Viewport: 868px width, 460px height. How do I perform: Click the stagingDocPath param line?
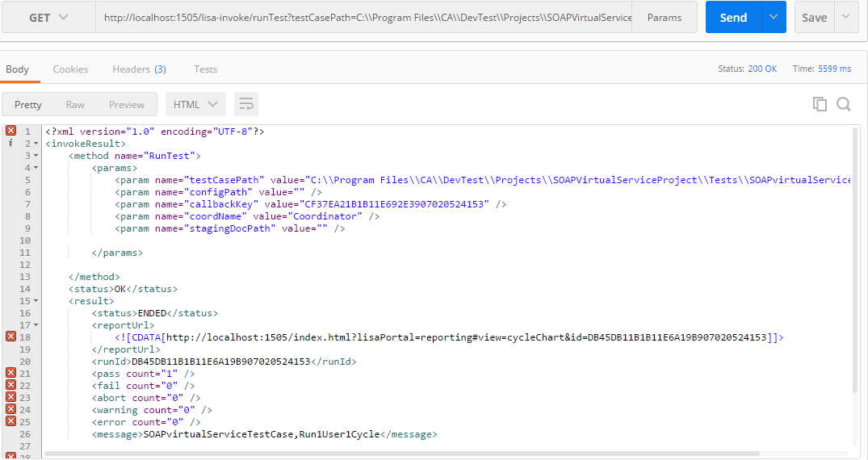pyautogui.click(x=230, y=228)
